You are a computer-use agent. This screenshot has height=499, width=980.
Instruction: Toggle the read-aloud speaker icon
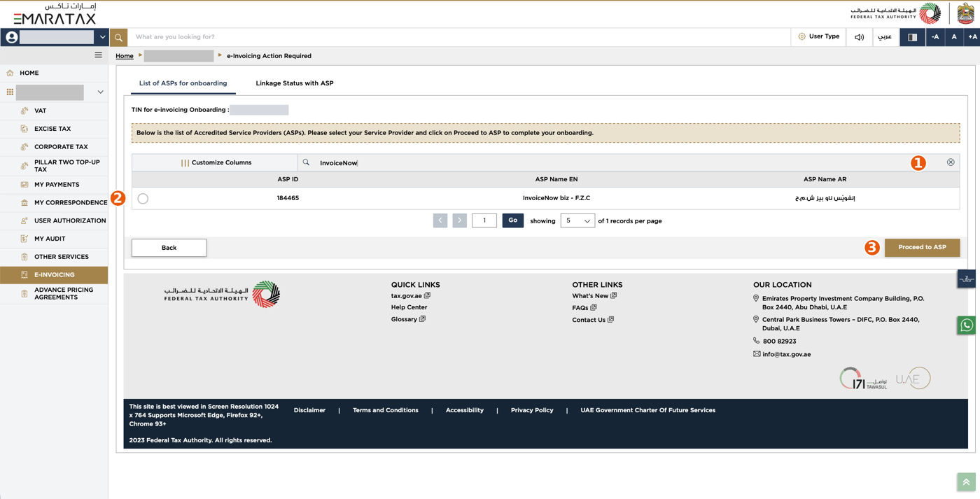[859, 37]
